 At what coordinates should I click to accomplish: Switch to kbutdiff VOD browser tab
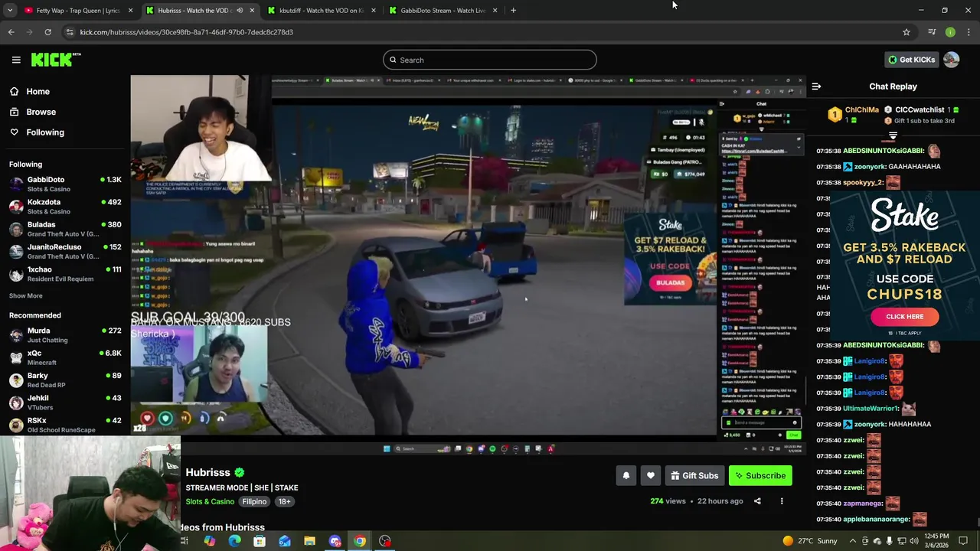pyautogui.click(x=322, y=11)
